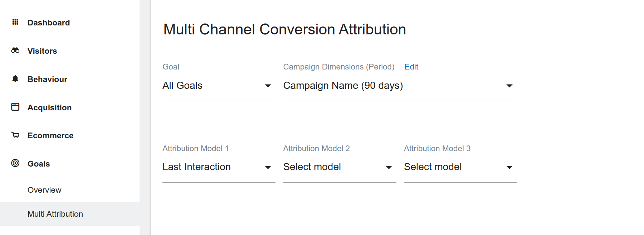Click the Goals target icon
Screen dimensions: 644x235
pyautogui.click(x=15, y=163)
